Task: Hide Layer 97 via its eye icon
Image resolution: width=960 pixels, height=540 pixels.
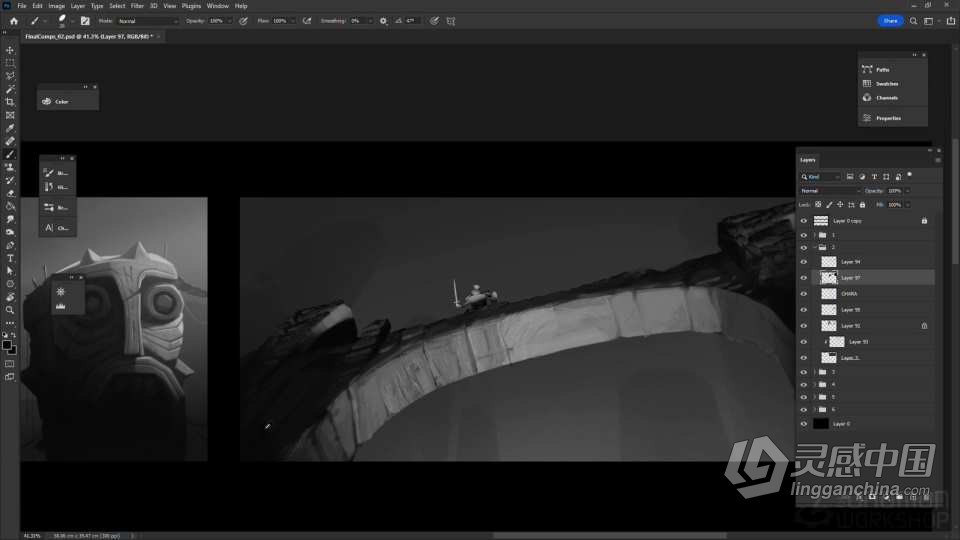Action: (x=803, y=278)
